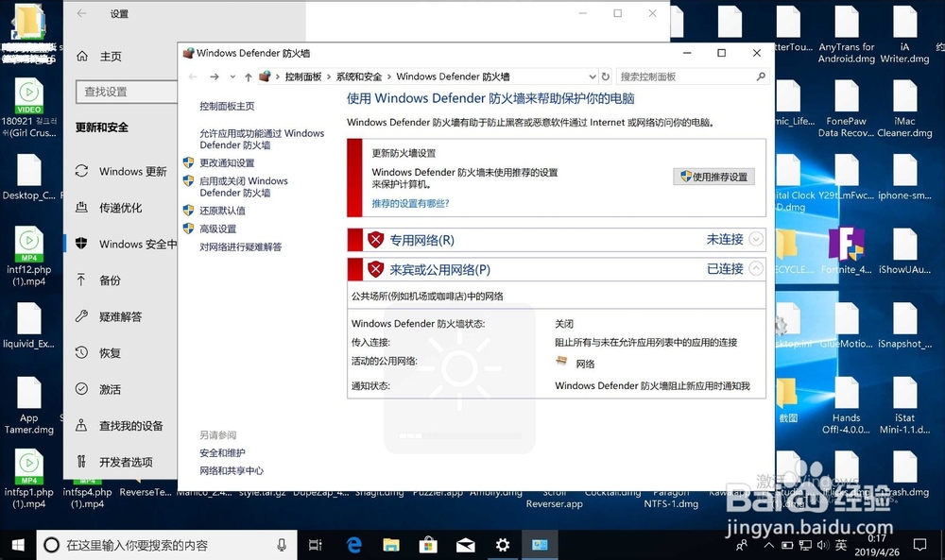Select 疑难解答 in Settings sidebar
945x560 pixels.
point(121,316)
